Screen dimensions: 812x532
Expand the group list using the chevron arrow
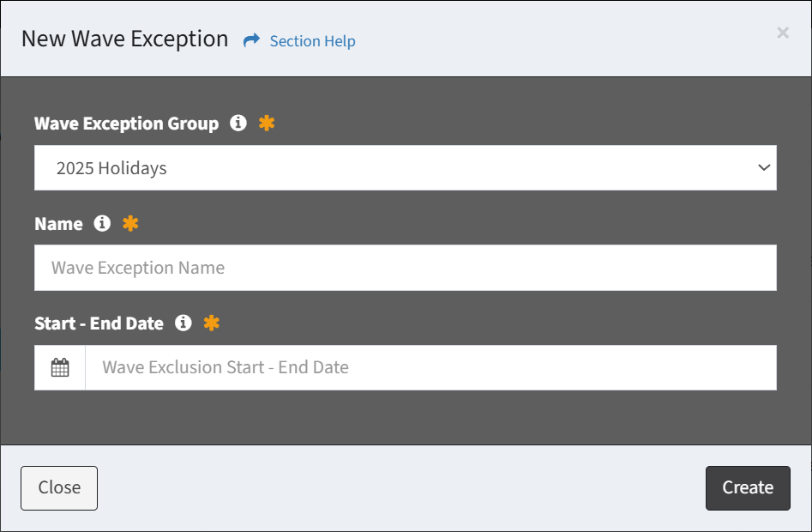(764, 168)
